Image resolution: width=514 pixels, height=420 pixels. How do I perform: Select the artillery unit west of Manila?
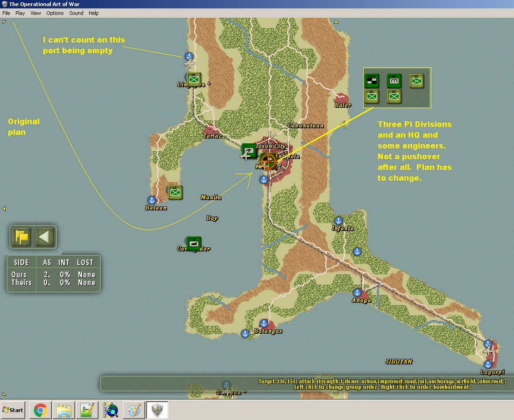click(248, 151)
